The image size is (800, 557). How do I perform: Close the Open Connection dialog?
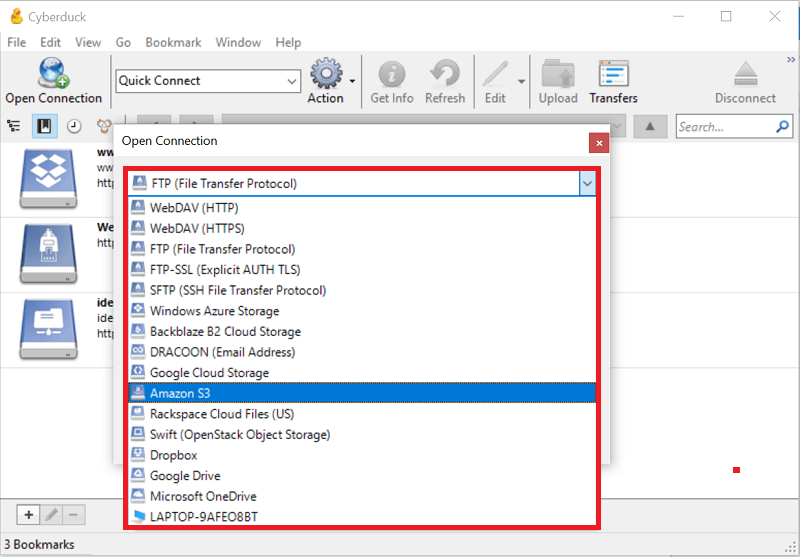pyautogui.click(x=599, y=143)
